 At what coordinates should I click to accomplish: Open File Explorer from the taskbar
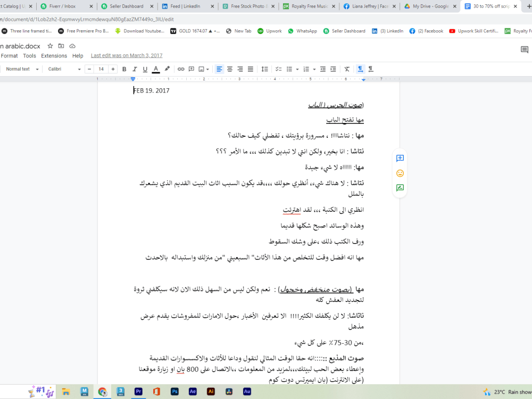coord(66,392)
